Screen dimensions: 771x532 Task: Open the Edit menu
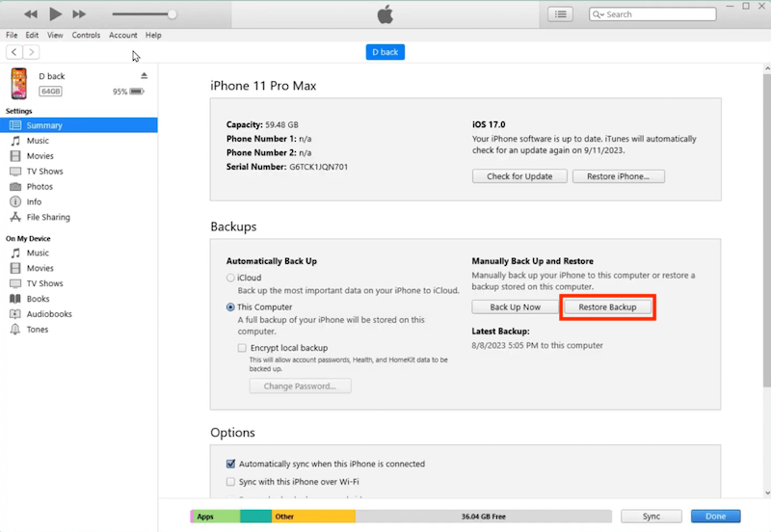[32, 35]
